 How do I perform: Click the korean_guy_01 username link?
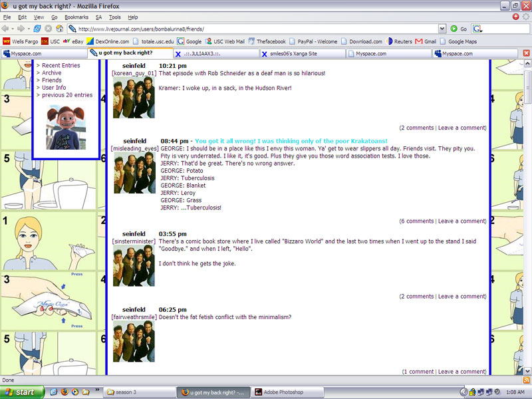click(x=134, y=73)
